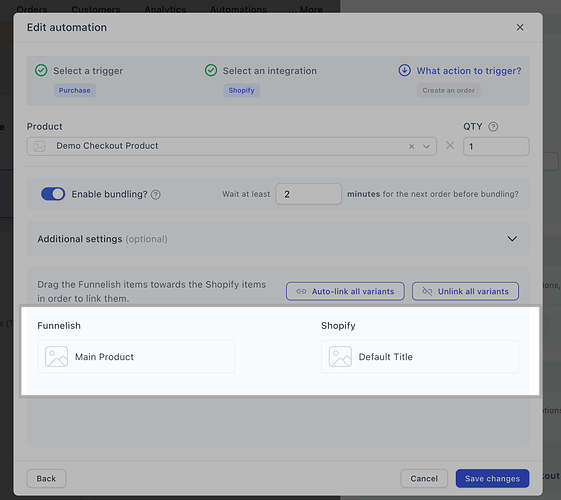This screenshot has width=561, height=500.
Task: Select the Main Product Funnelish item
Action: [136, 357]
